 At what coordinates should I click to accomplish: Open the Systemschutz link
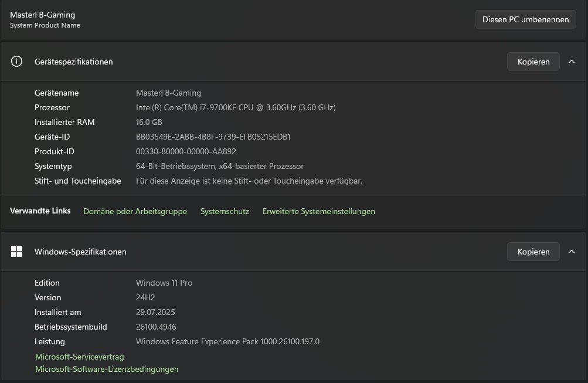(225, 211)
